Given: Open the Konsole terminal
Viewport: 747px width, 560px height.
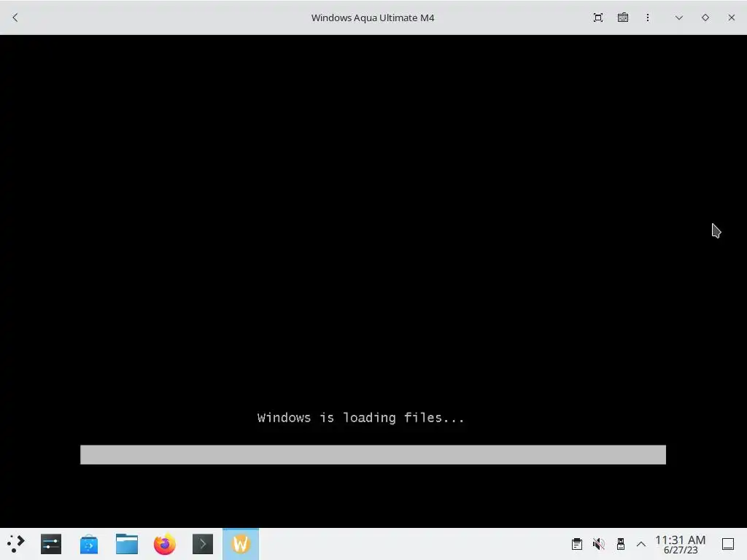Looking at the screenshot, I should (203, 544).
